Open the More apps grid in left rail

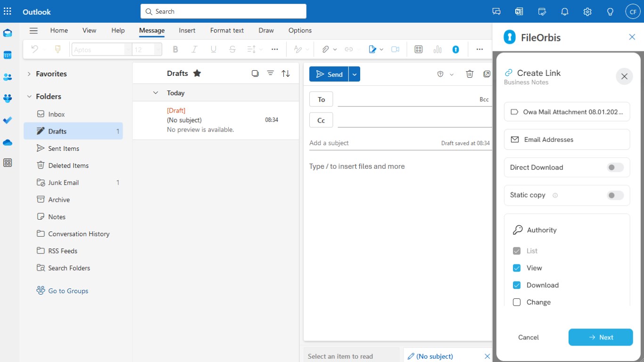(x=8, y=163)
